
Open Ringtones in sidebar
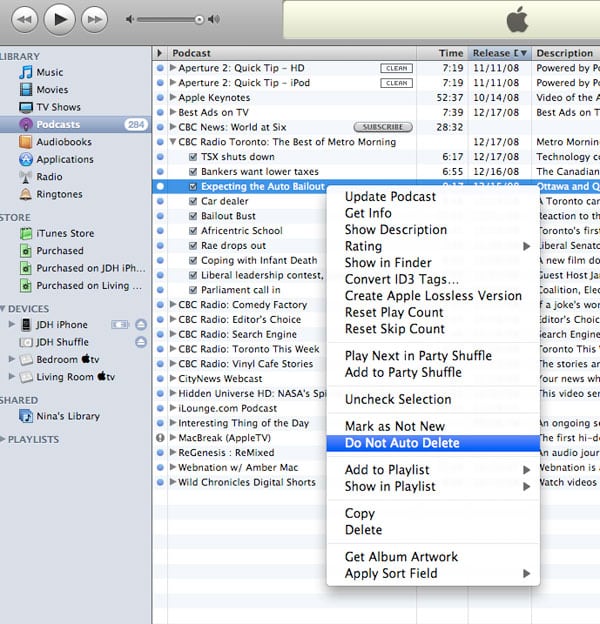(59, 194)
